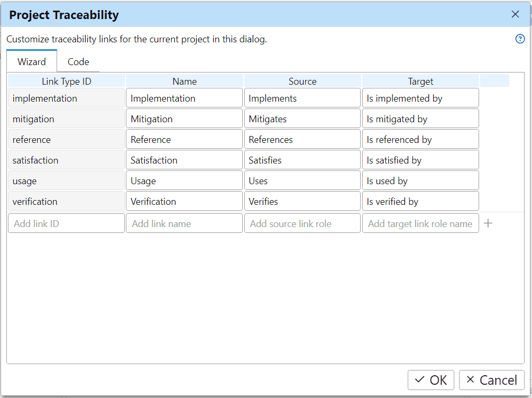Click the Name column header
The height and width of the screenshot is (398, 532).
pos(184,81)
